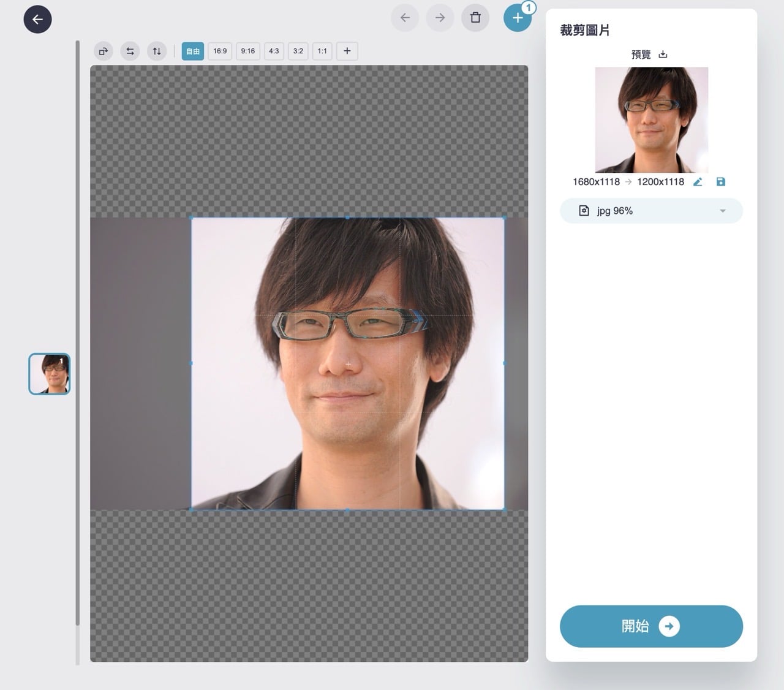Open the jpg 96% format dropdown

click(x=651, y=211)
